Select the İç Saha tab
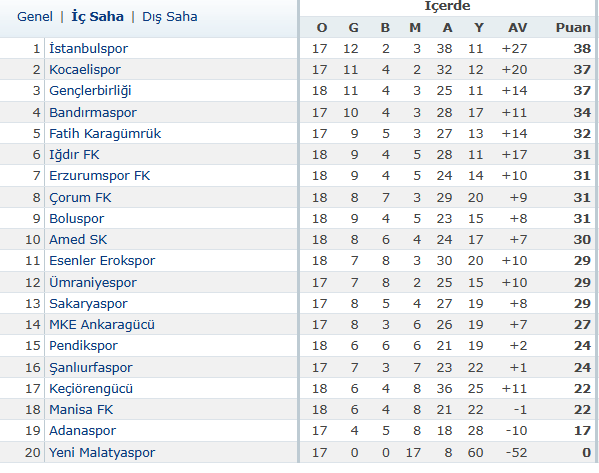 [x=97, y=17]
